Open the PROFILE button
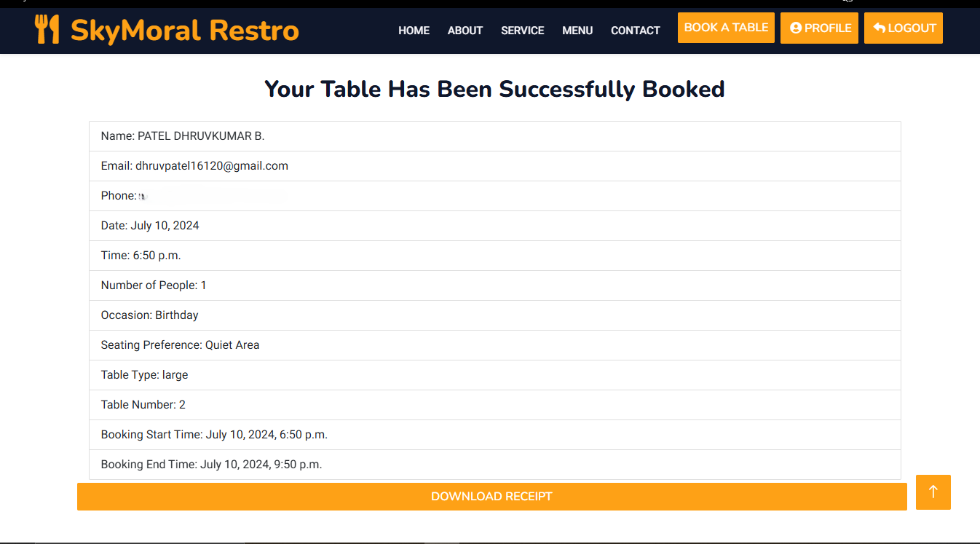The image size is (980, 544). (819, 28)
